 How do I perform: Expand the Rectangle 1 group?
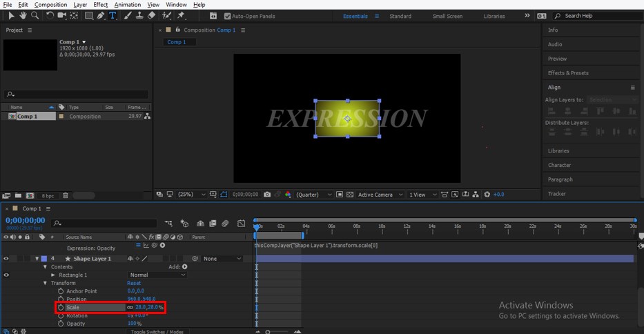click(x=53, y=275)
